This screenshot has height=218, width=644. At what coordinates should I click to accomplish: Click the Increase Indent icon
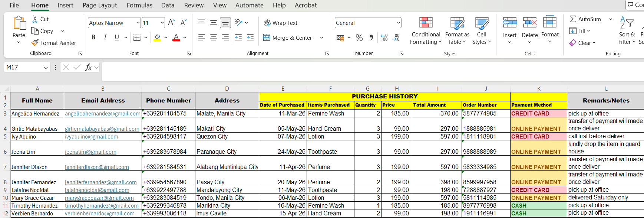pyautogui.click(x=250, y=38)
